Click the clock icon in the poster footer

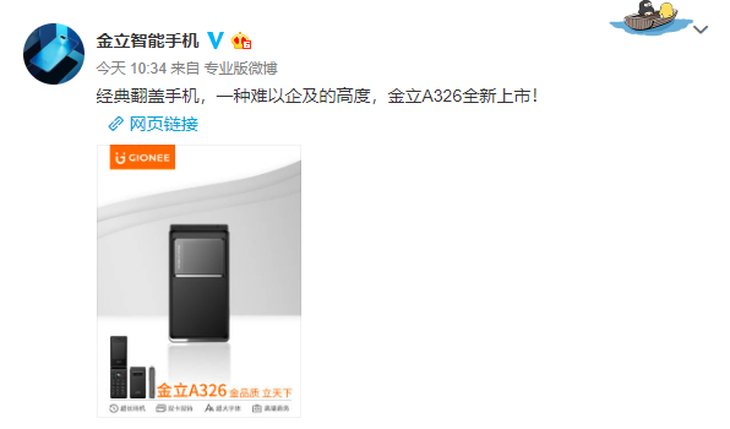pos(114,409)
